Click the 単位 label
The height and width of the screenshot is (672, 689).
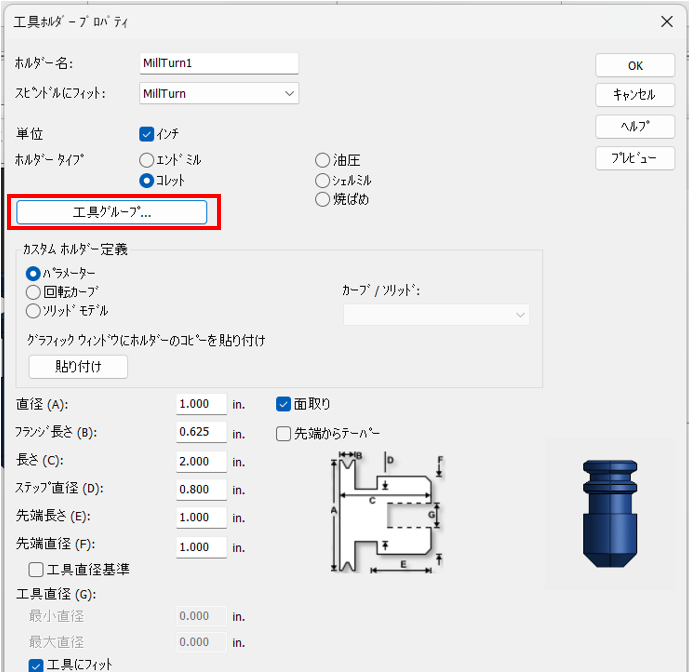[x=29, y=134]
